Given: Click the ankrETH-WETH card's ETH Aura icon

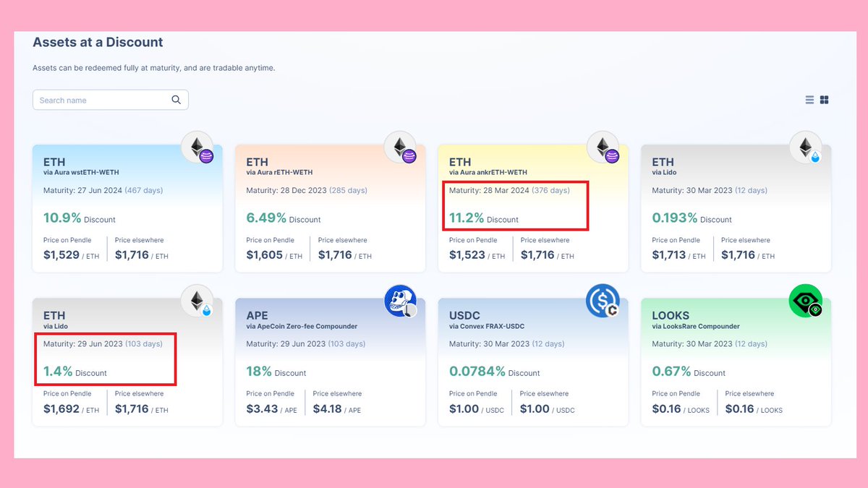Looking at the screenshot, I should (603, 147).
